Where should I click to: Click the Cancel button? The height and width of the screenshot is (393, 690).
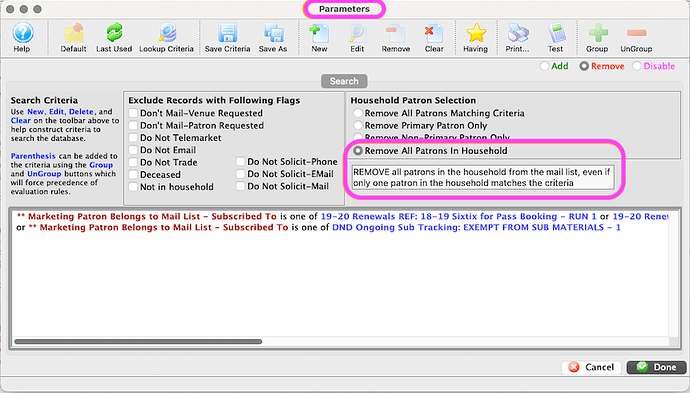[591, 367]
